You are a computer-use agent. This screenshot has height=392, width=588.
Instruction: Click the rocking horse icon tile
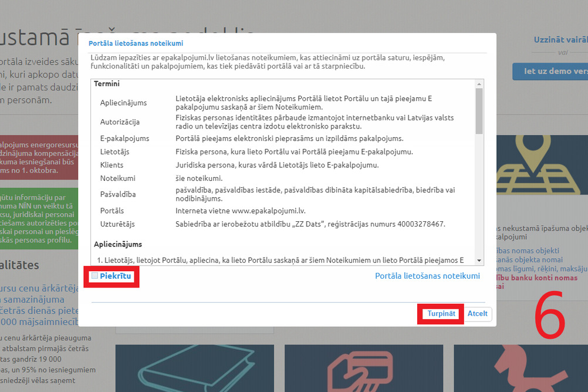[521, 369]
